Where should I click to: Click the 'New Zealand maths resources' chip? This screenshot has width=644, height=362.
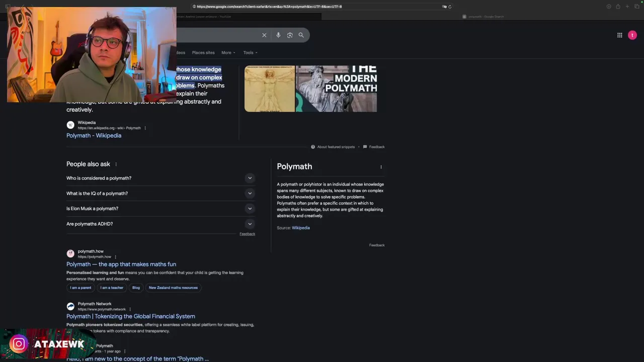point(173,288)
